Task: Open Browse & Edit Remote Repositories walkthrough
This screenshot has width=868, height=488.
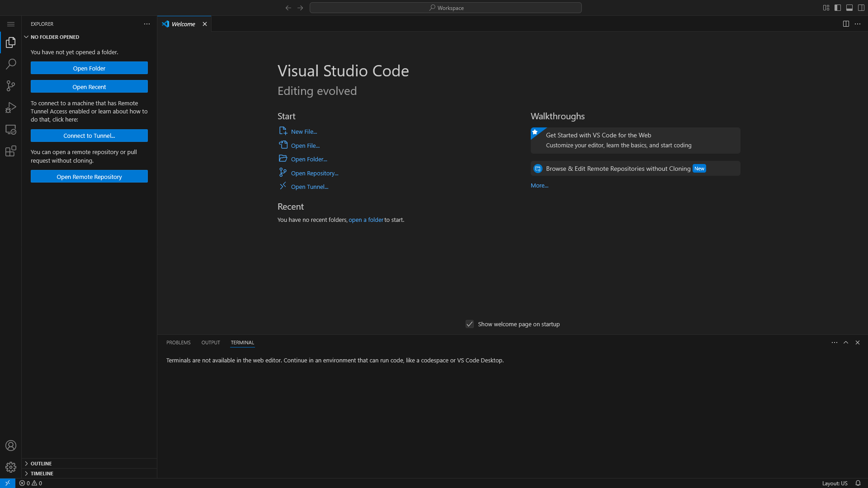Action: (x=636, y=169)
